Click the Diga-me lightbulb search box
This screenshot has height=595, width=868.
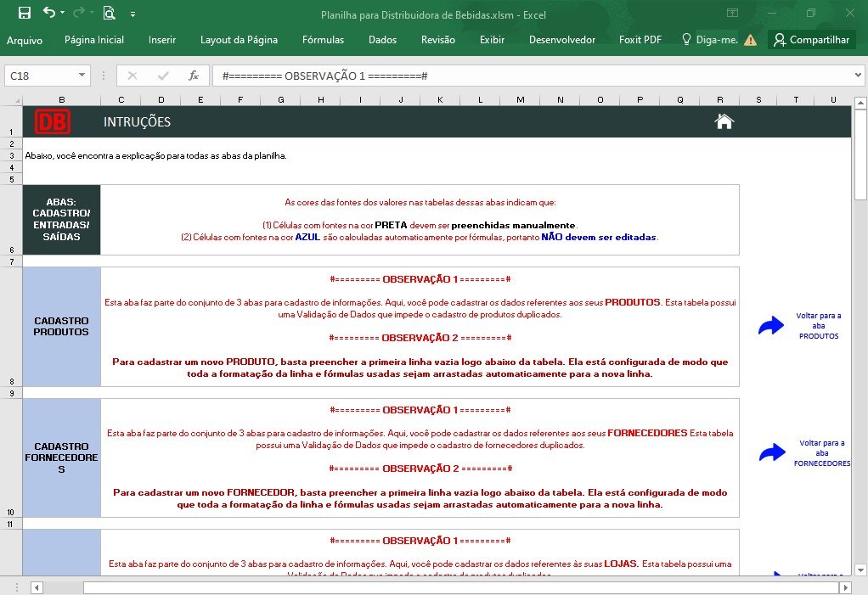click(x=710, y=40)
